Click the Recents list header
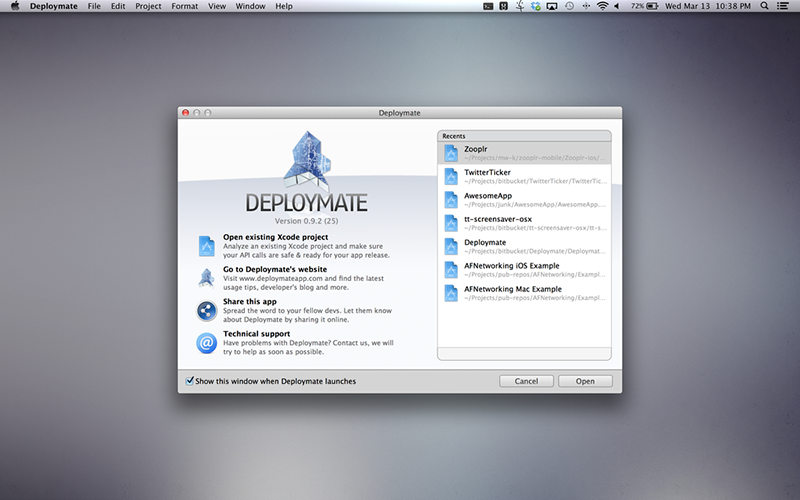 pyautogui.click(x=524, y=136)
